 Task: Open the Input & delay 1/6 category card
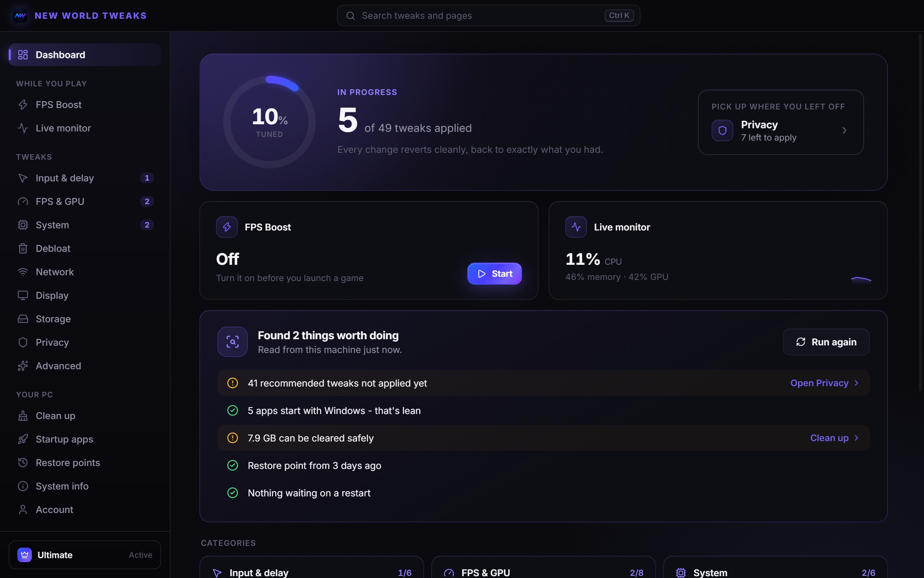pyautogui.click(x=312, y=567)
